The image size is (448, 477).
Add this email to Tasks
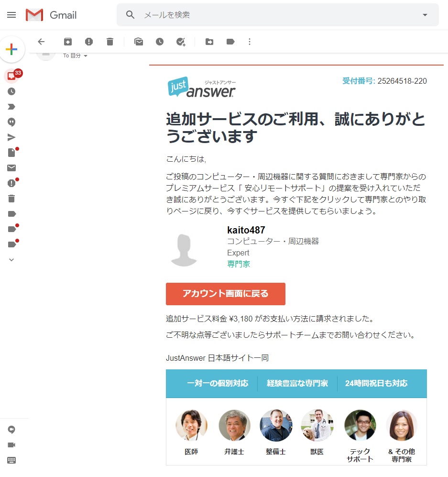click(181, 42)
